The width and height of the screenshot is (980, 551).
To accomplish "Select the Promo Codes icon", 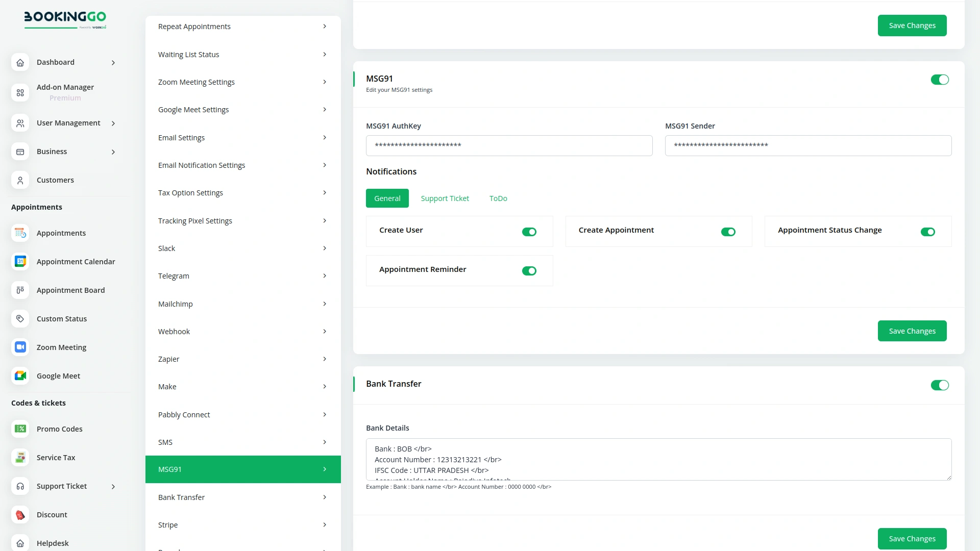I will pos(20,429).
